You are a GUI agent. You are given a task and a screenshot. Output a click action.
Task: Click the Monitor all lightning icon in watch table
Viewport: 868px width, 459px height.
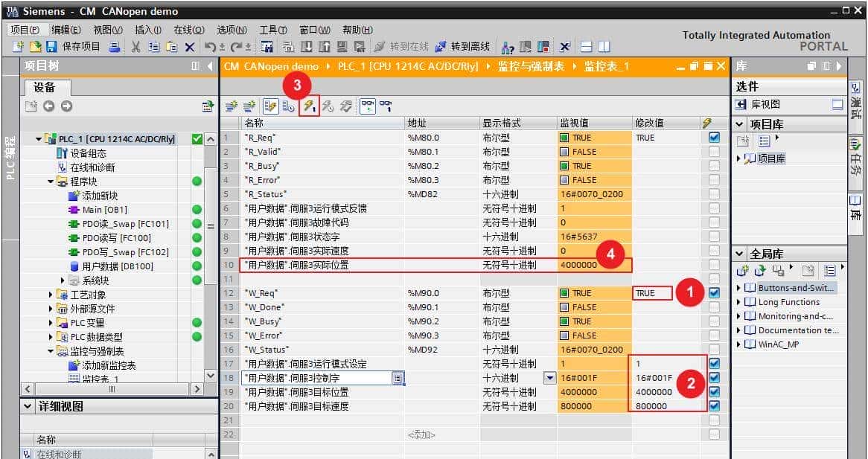click(x=270, y=105)
